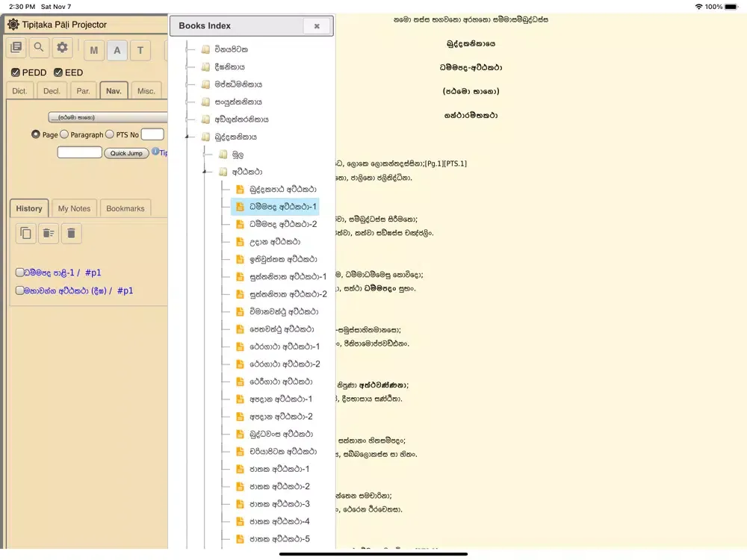The image size is (747, 560).
Task: Open ජාතක අට්ඨකථා-5 in books tree
Action: pos(279,539)
